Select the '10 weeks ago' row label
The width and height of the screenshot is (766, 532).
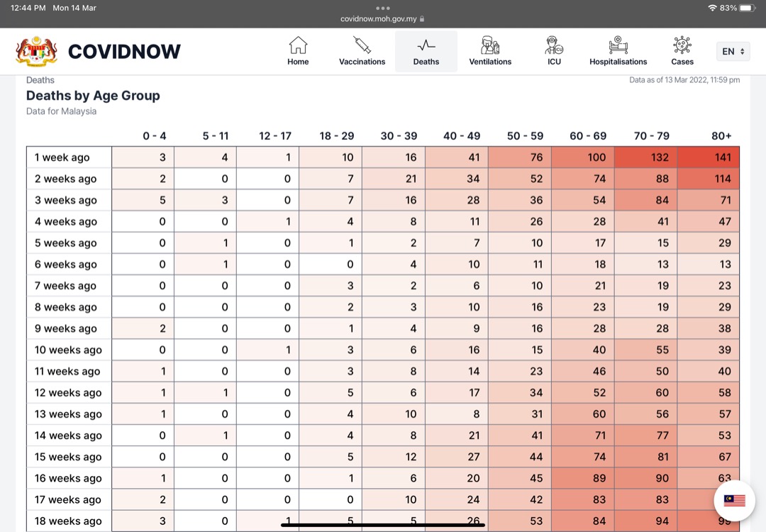click(x=68, y=350)
